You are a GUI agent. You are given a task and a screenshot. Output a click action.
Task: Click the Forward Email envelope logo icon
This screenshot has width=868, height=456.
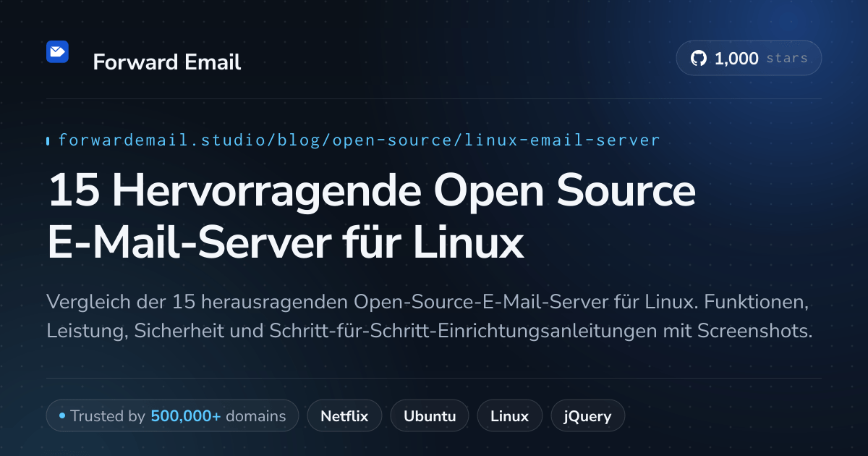pos(57,52)
